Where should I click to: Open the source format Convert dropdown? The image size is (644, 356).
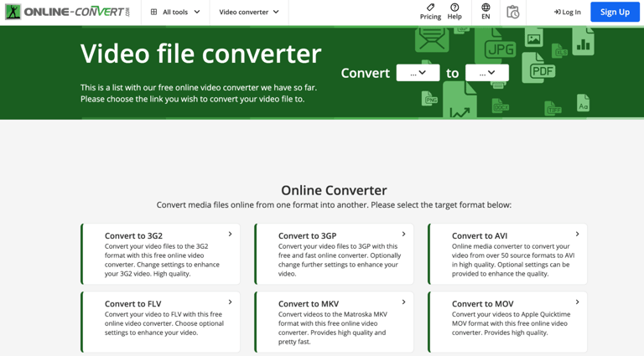pyautogui.click(x=418, y=73)
